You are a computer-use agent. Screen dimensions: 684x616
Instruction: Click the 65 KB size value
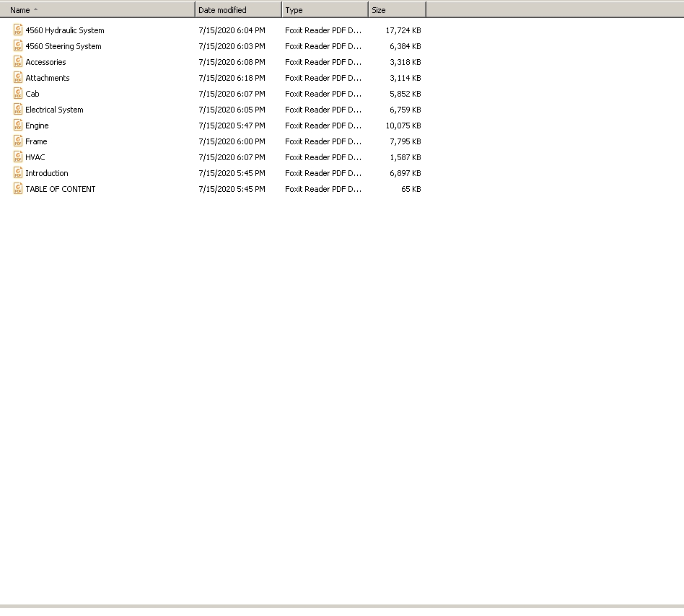click(x=411, y=189)
